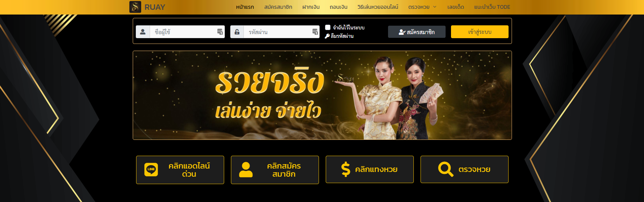Click the autofill icon in password field
The height and width of the screenshot is (202, 644).
coord(315,32)
